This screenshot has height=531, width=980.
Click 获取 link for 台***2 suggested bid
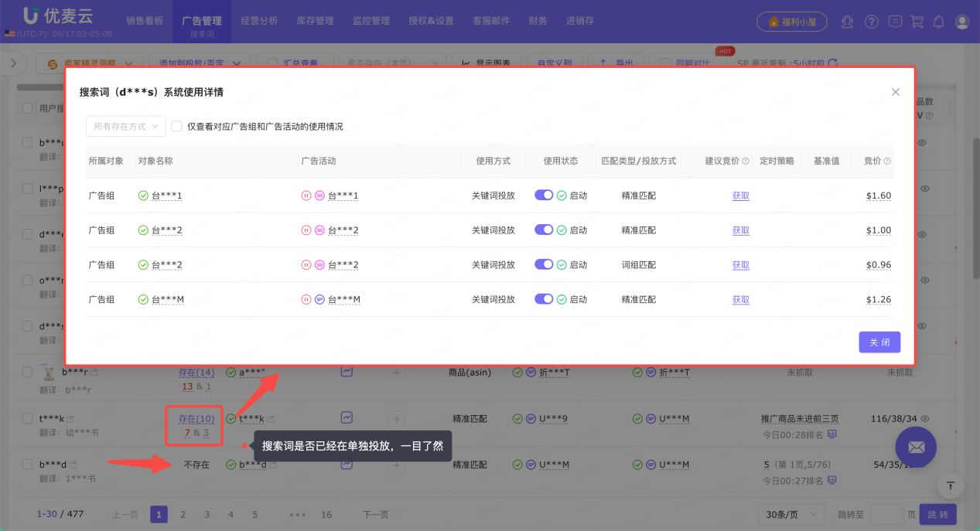coord(739,230)
